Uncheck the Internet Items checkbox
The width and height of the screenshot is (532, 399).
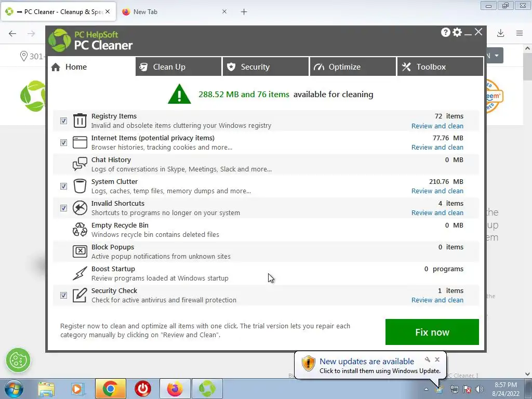click(63, 142)
